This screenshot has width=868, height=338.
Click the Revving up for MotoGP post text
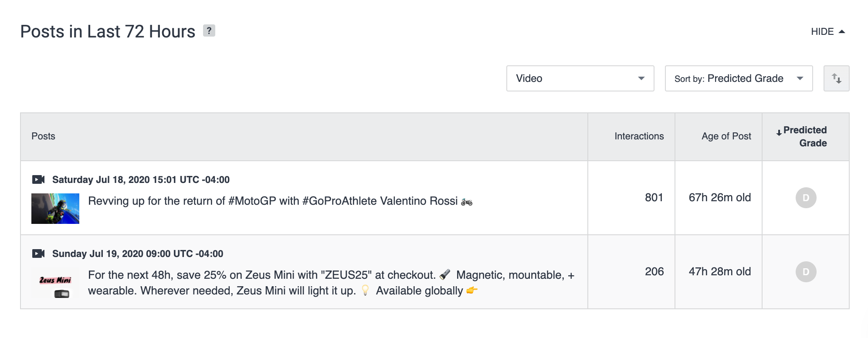[273, 201]
